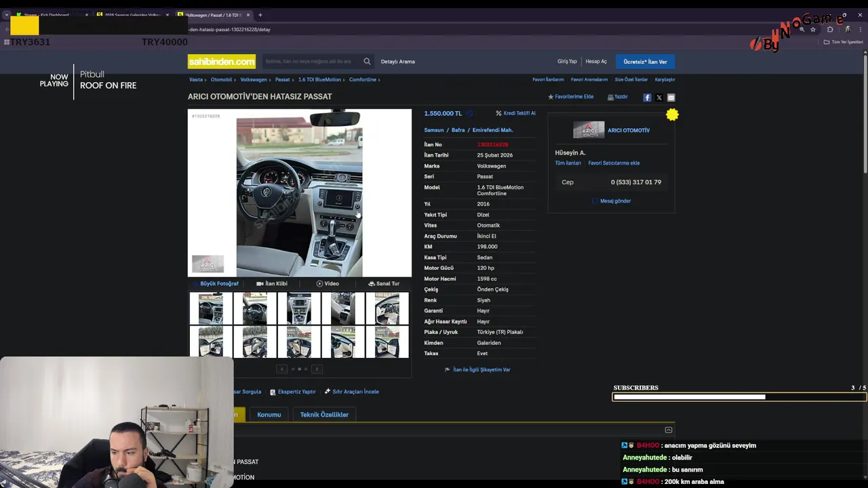Click the printer icon beside Yazdır
Screen dimensions: 868x488
click(610, 97)
